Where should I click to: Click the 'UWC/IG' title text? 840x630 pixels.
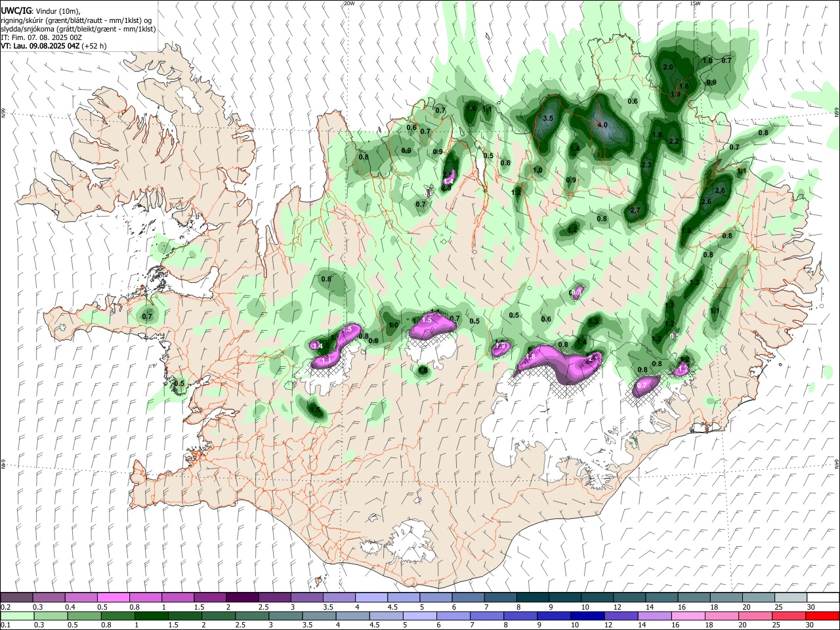click(16, 10)
